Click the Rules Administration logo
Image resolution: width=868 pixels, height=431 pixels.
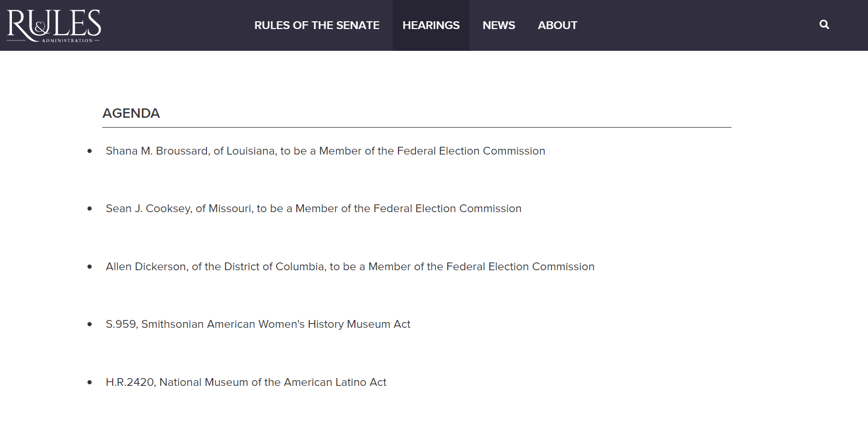click(x=54, y=25)
